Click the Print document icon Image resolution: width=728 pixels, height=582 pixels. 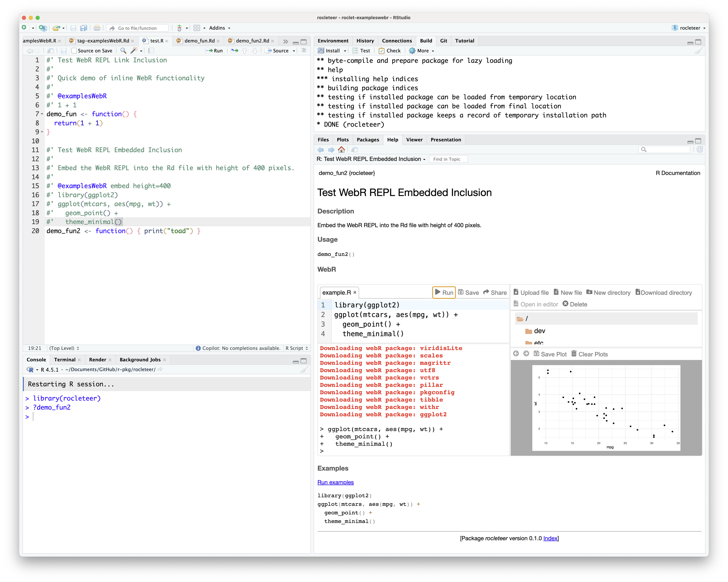tap(97, 28)
